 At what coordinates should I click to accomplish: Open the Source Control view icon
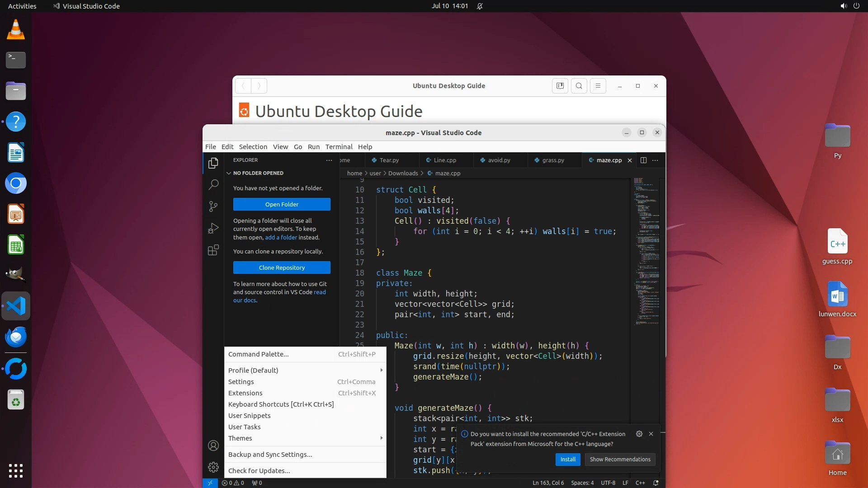click(213, 206)
